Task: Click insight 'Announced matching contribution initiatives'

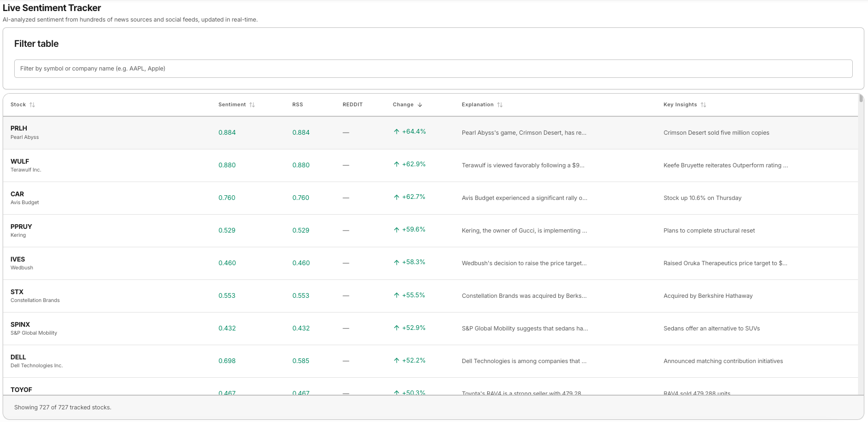Action: tap(723, 361)
